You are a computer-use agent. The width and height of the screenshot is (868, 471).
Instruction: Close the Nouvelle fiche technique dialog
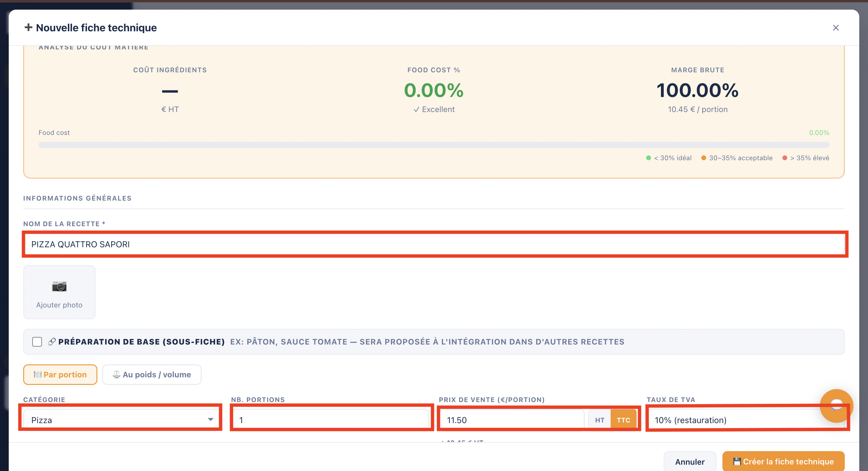click(835, 28)
